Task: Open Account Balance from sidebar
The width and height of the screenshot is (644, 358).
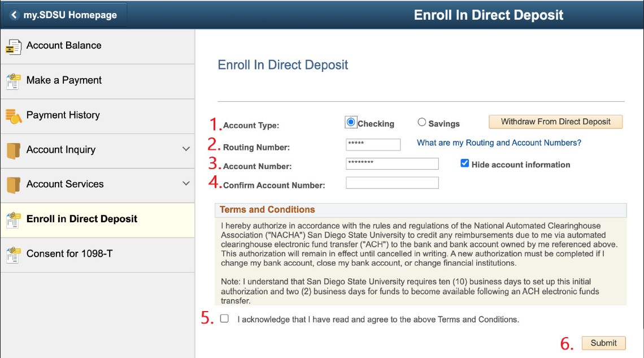Action: pyautogui.click(x=98, y=46)
